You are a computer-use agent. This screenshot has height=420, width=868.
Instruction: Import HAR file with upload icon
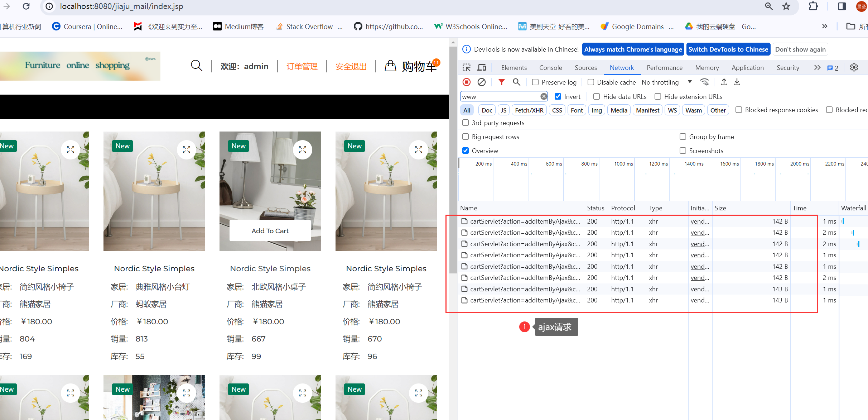point(724,82)
